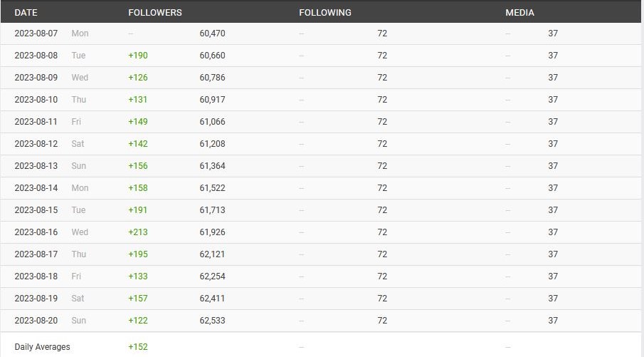Click follower total 61,713
The width and height of the screenshot is (644, 357).
pos(212,210)
